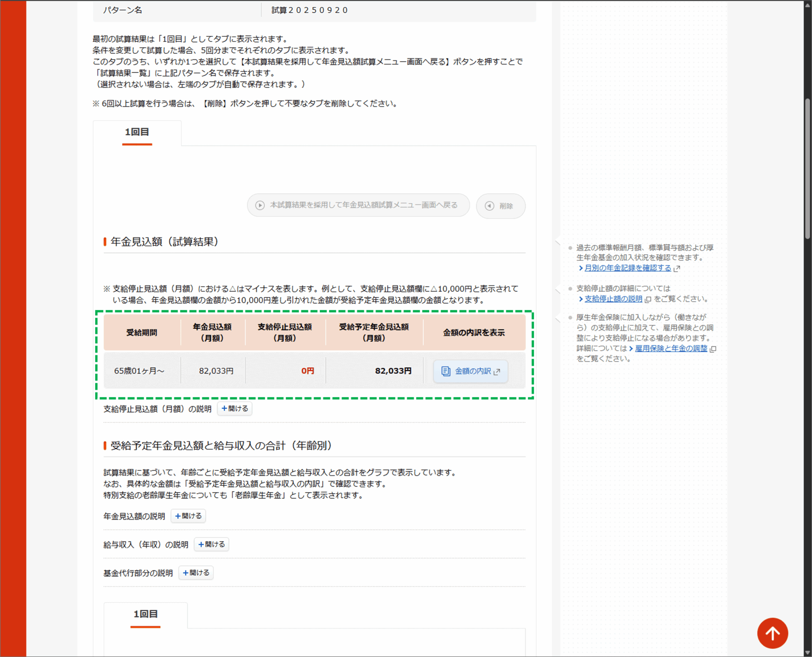Expand 基金代行部分の説明 section
Screen dimensions: 812x657
(196, 573)
